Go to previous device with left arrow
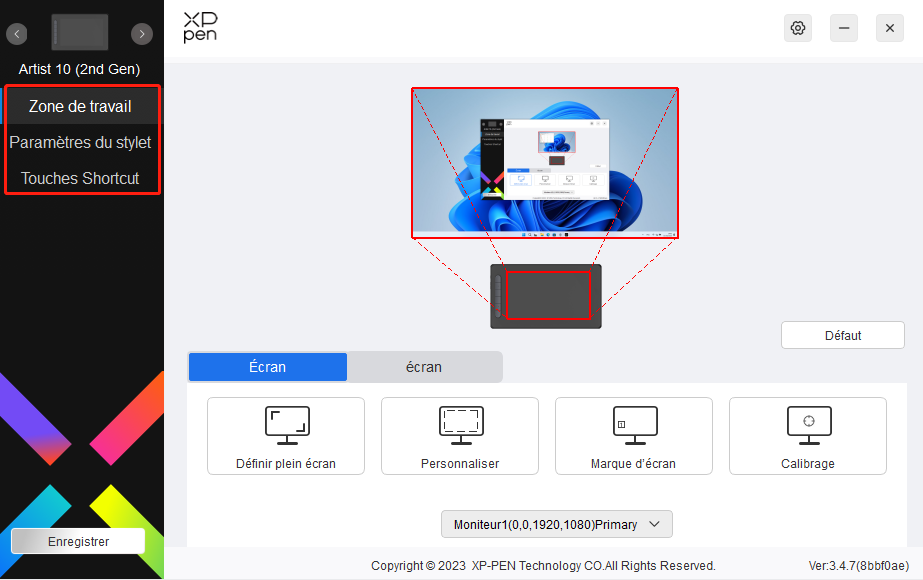This screenshot has height=580, width=923. pos(17,34)
